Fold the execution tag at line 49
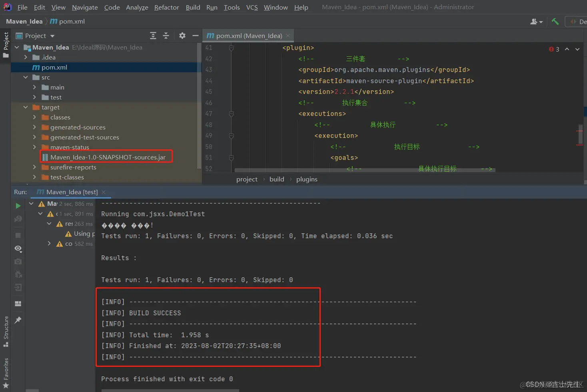 point(231,136)
